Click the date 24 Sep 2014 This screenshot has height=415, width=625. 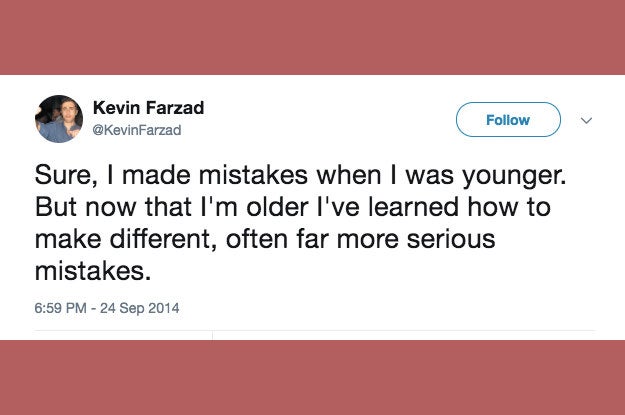click(x=141, y=308)
